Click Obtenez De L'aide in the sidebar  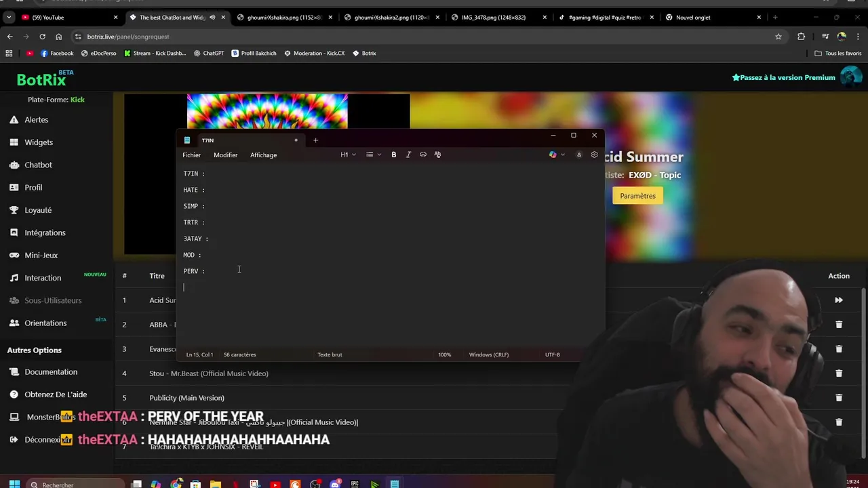tap(56, 394)
